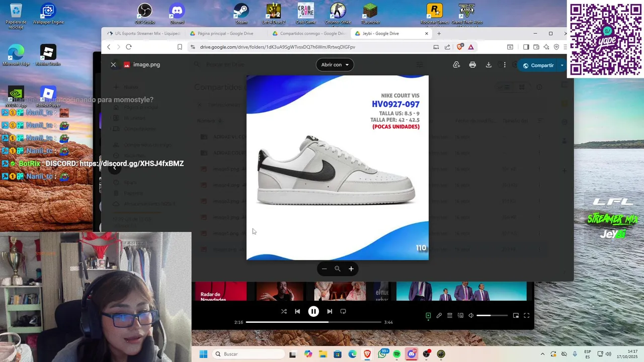Skip to the previous track in Spotify
The image size is (644, 362).
coord(297,311)
